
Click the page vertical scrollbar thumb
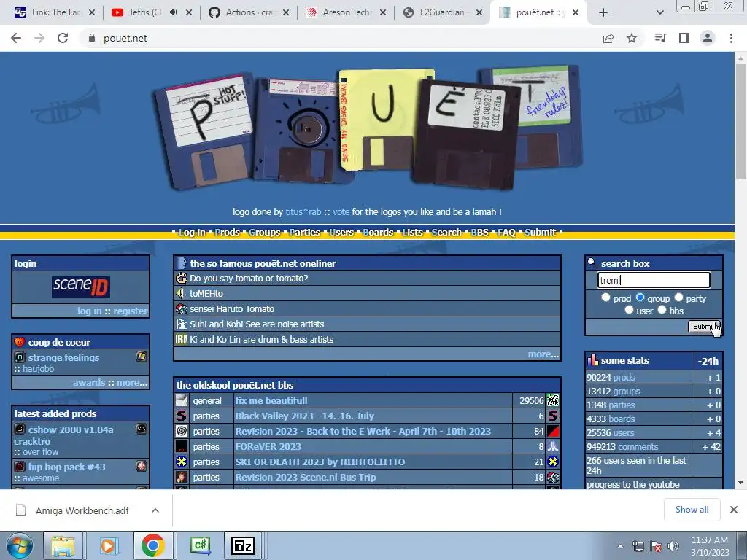coord(740,122)
